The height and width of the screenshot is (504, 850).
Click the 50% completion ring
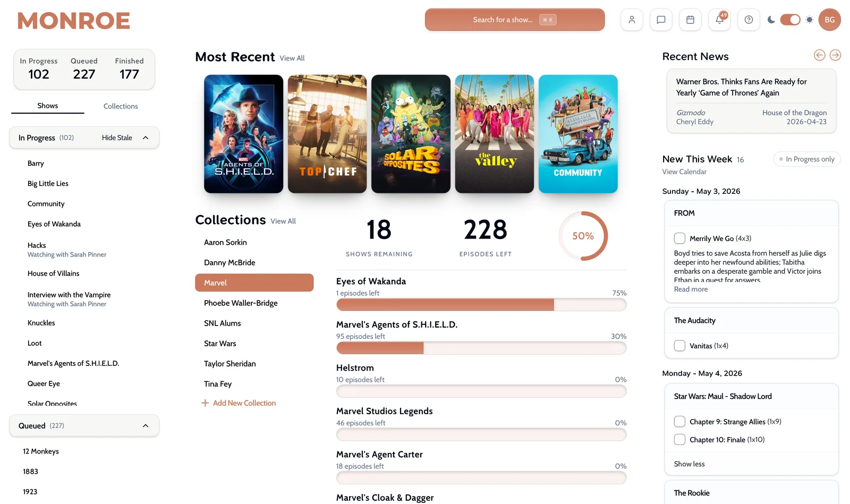[583, 236]
